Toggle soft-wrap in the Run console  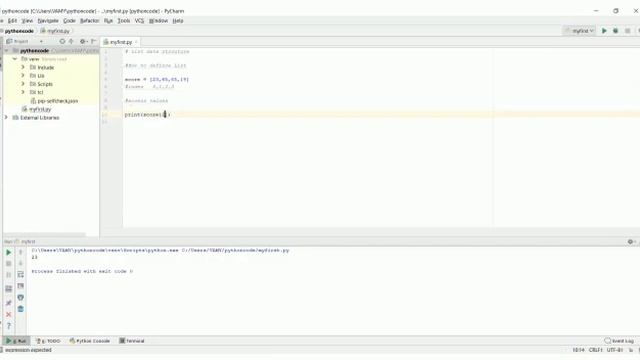[x=20, y=274]
